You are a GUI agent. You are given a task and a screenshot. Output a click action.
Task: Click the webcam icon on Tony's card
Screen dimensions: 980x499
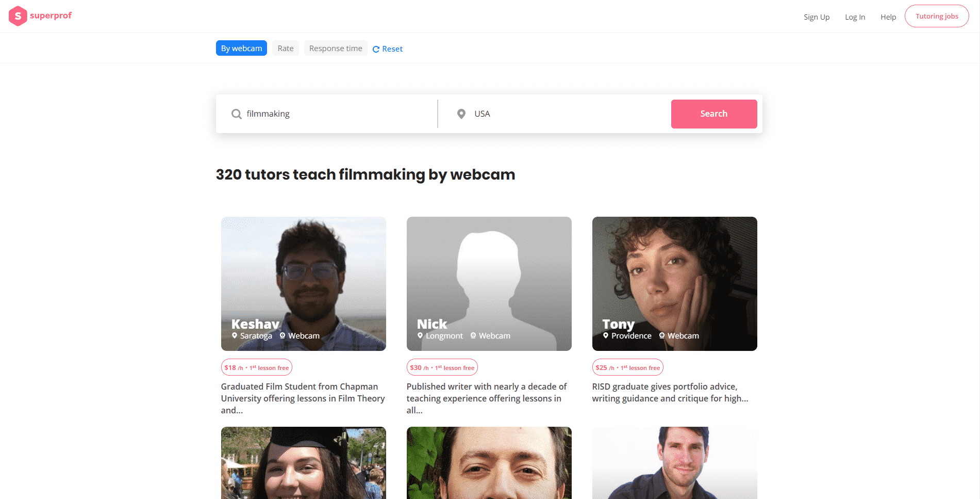tap(662, 335)
